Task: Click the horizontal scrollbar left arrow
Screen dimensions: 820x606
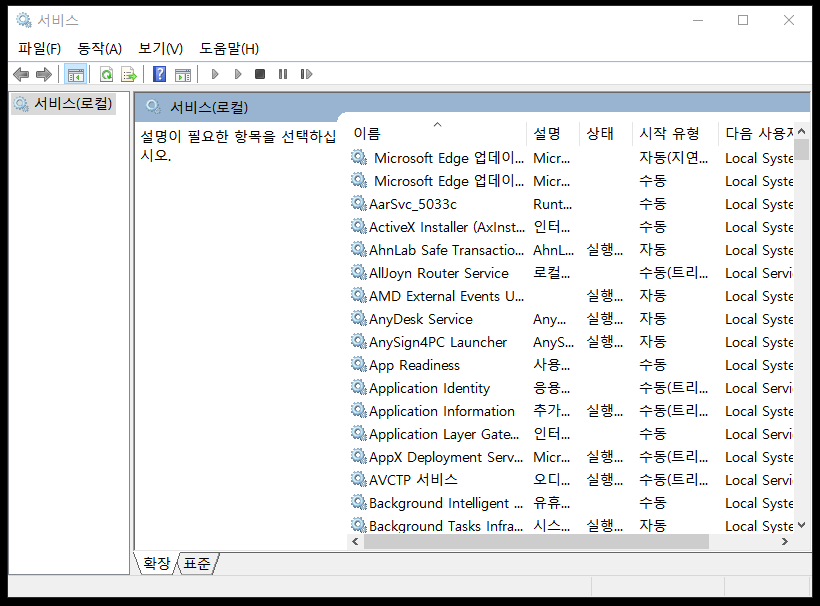Action: 356,542
